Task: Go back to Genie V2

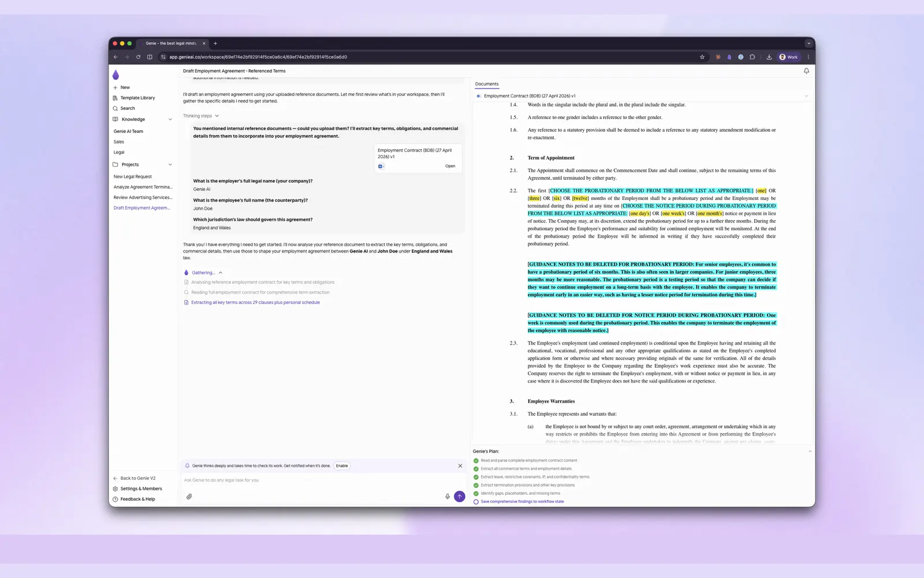Action: pos(134,478)
